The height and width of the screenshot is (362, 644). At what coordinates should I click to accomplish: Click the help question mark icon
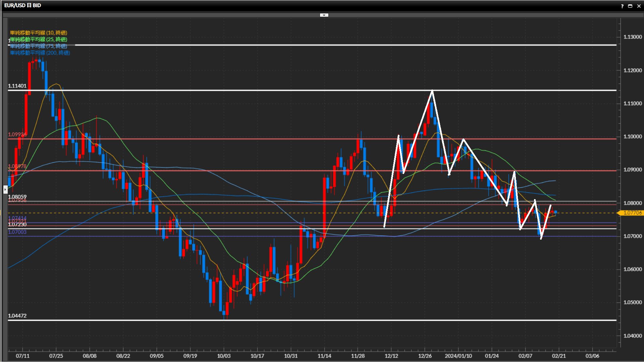(x=622, y=6)
